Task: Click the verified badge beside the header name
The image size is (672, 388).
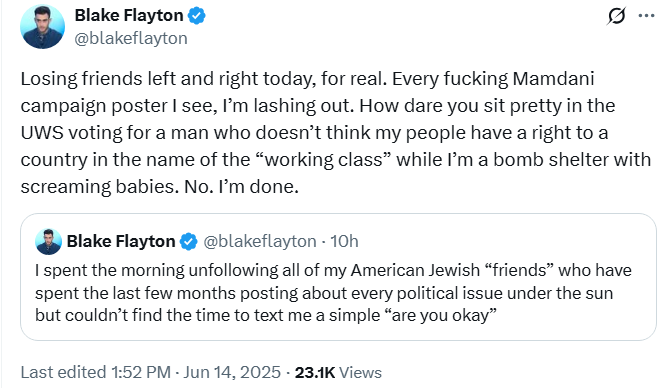Action: [x=197, y=16]
